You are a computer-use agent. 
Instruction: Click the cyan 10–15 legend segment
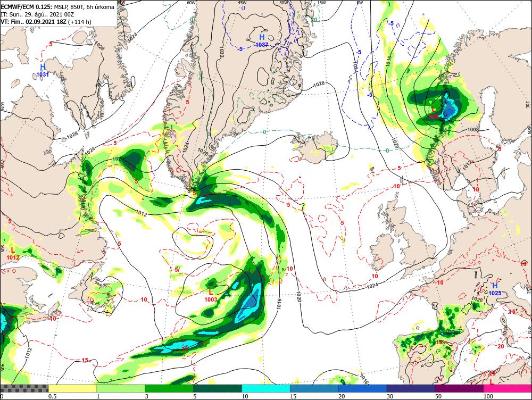tap(265, 388)
